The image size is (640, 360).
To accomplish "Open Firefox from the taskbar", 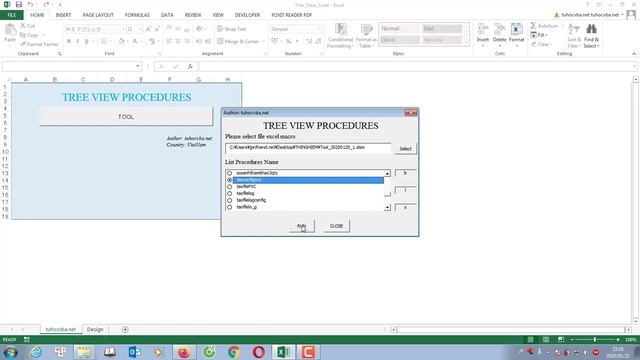I will (184, 352).
